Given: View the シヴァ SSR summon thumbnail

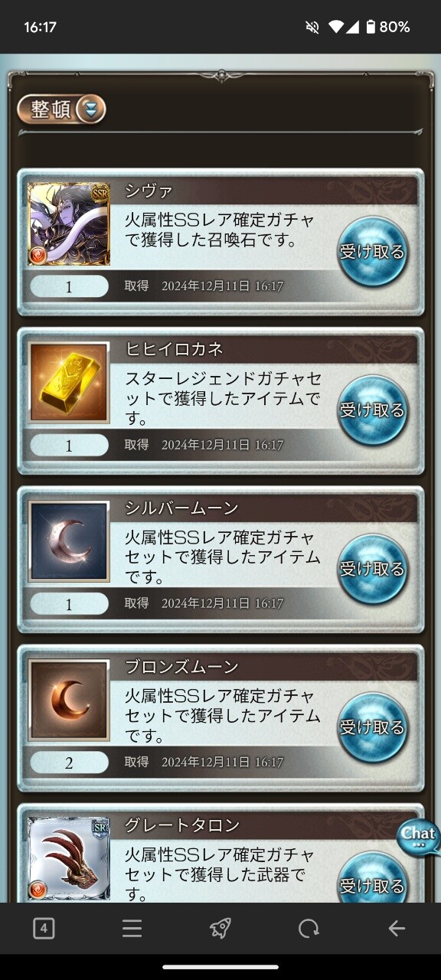Looking at the screenshot, I should tap(69, 224).
